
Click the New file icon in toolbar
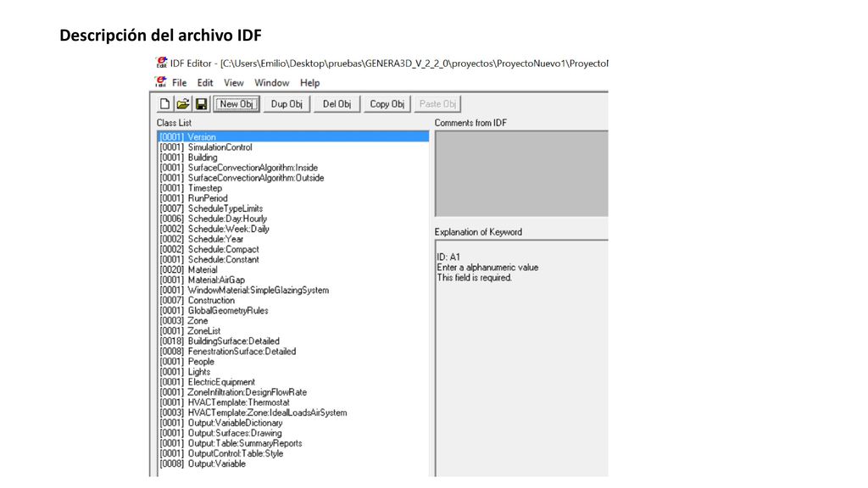[x=164, y=104]
